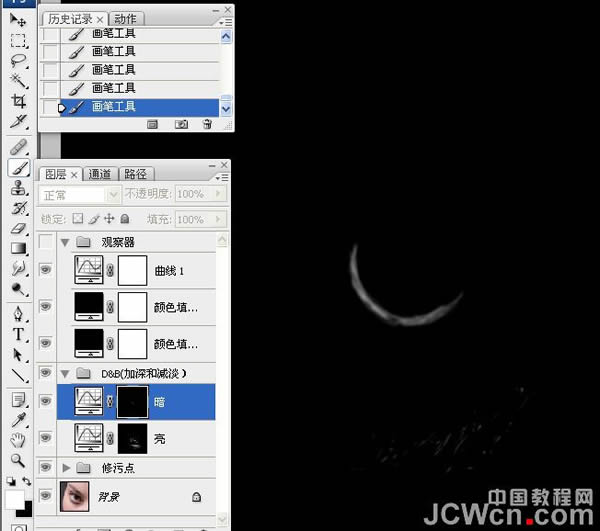Open the History panel flyout menu
The width and height of the screenshot is (600, 531).
click(x=226, y=23)
